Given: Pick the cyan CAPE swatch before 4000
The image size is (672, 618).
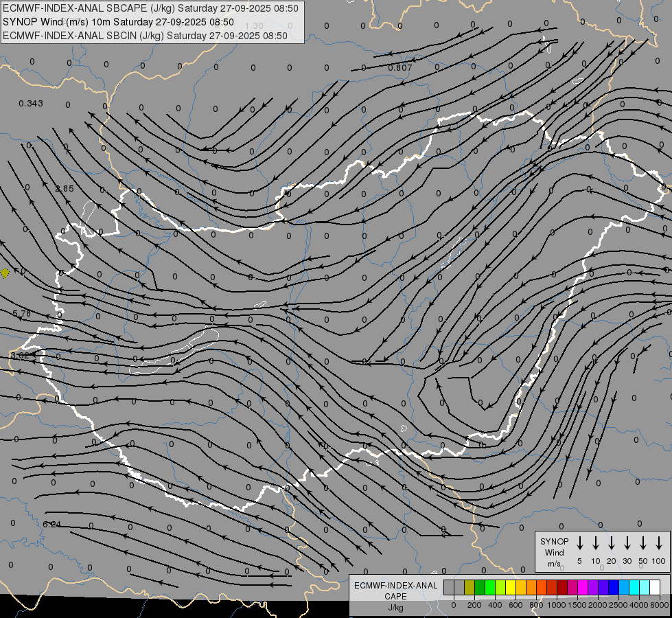Looking at the screenshot, I should tap(634, 587).
